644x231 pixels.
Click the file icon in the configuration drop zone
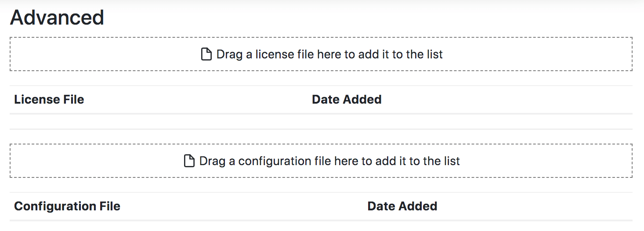click(189, 161)
